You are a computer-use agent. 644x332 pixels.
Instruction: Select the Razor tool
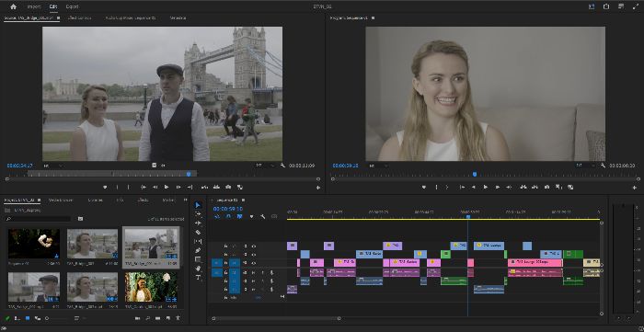click(x=198, y=233)
